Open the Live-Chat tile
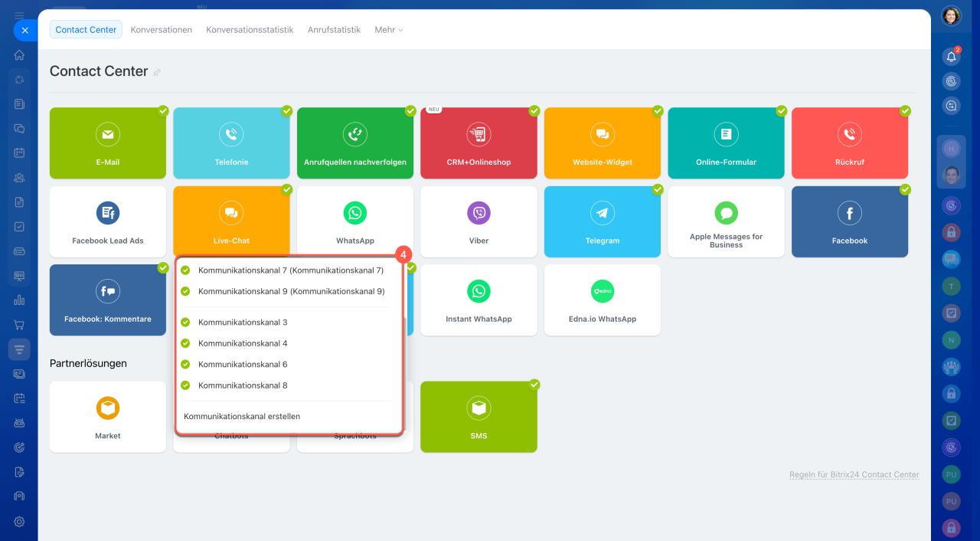This screenshot has width=980, height=541. point(231,221)
